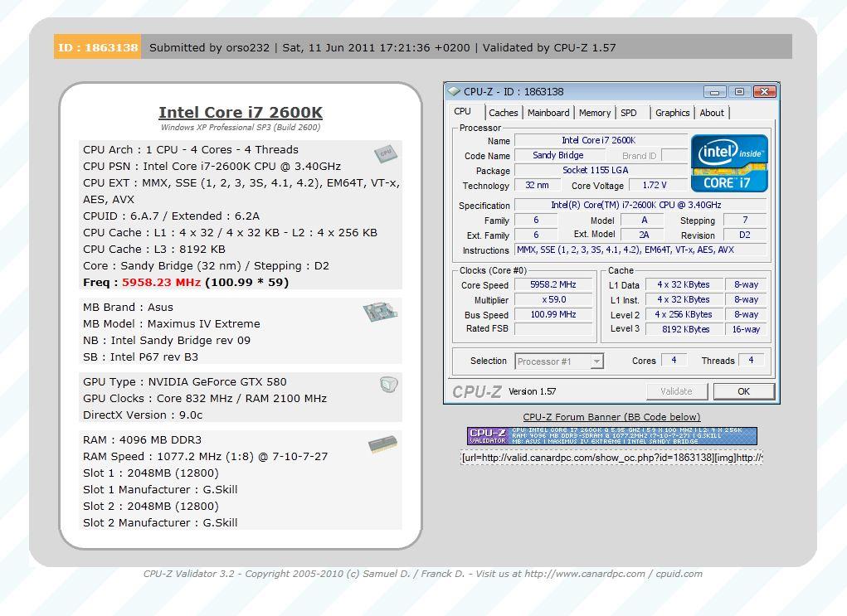Close the CPU-Z window

764,92
